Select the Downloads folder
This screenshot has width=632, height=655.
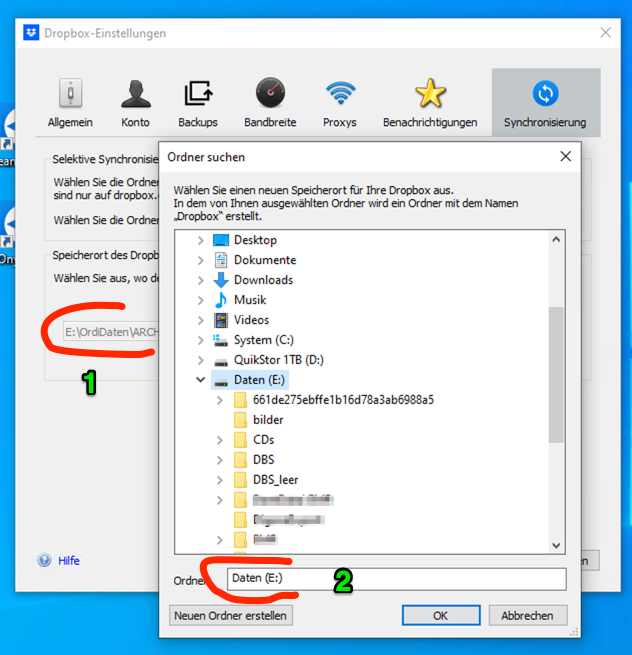pyautogui.click(x=253, y=280)
